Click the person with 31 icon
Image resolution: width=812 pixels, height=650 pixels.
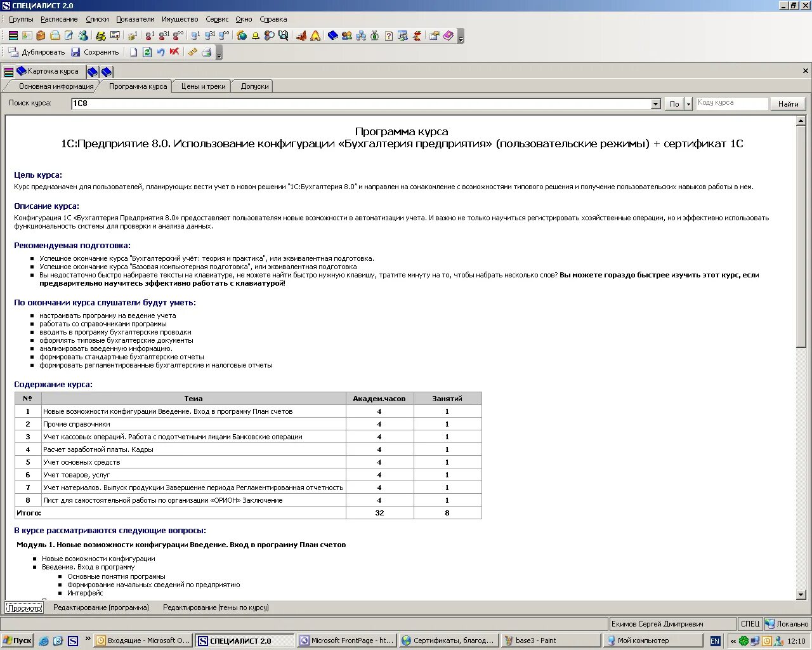pos(164,36)
